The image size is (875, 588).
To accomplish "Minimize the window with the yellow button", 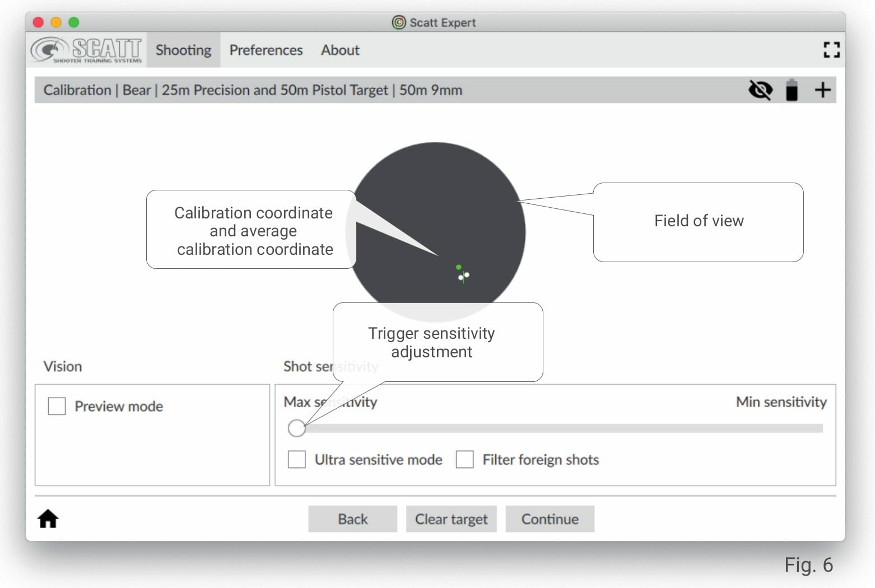I will tap(56, 22).
